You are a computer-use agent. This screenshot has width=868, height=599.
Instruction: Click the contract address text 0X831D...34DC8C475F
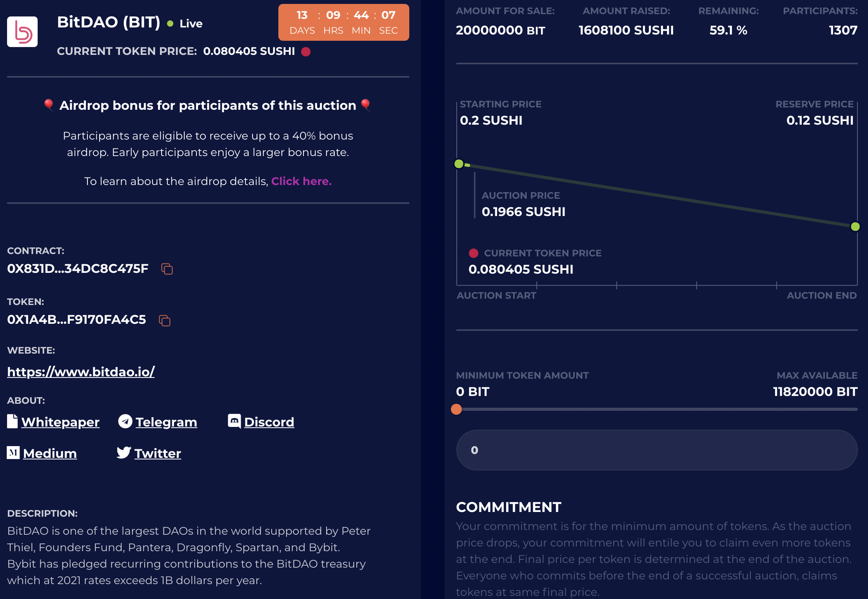coord(78,269)
